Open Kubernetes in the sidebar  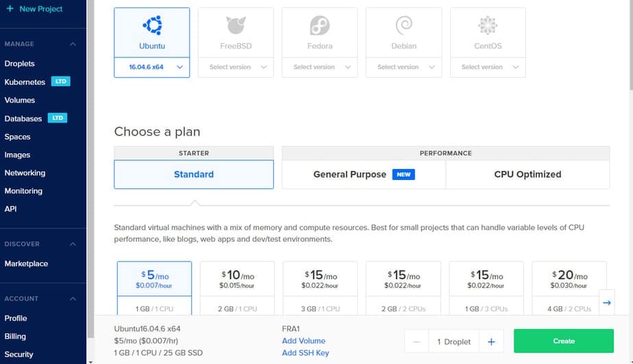25,82
